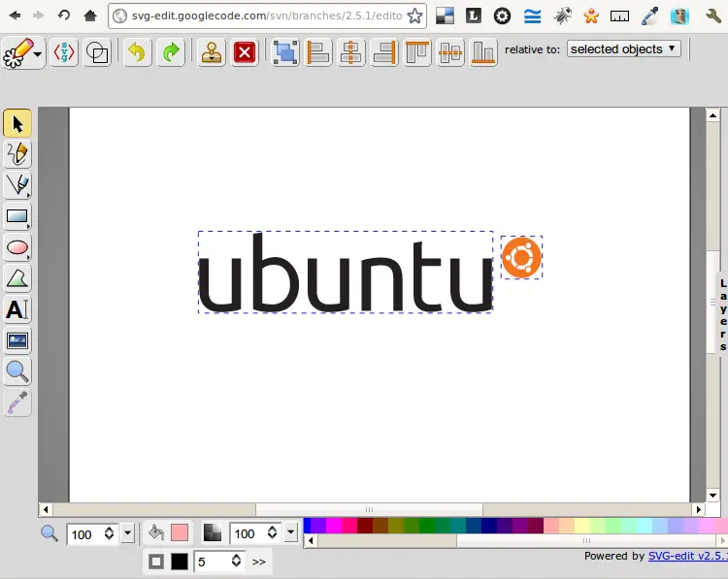Open the pink fill color swatch
Screen dimensions: 728x579
[x=180, y=532]
